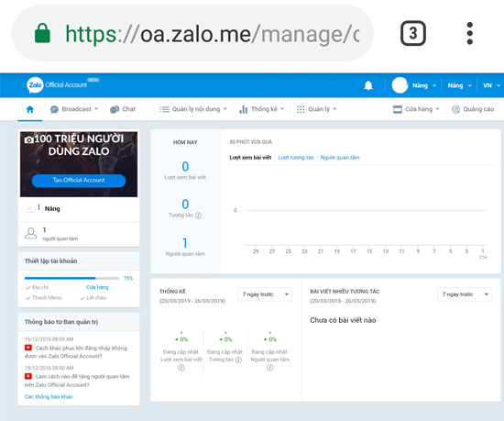
Task: Select the Lượt xem bài viết chart tab
Action: tap(250, 157)
